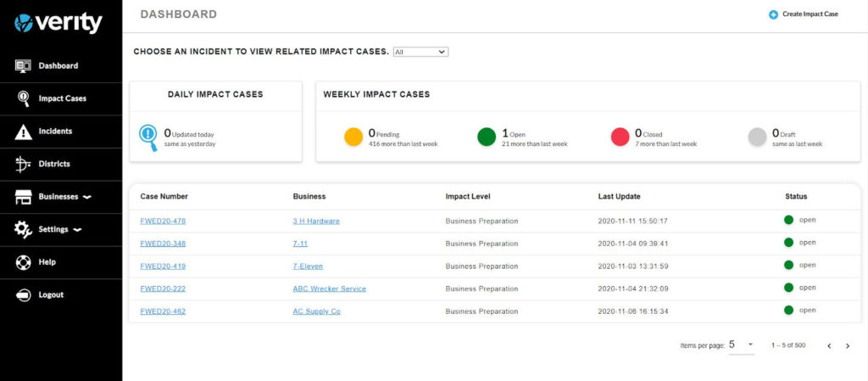Click the Settings gear icon
This screenshot has height=381, width=868.
23,230
